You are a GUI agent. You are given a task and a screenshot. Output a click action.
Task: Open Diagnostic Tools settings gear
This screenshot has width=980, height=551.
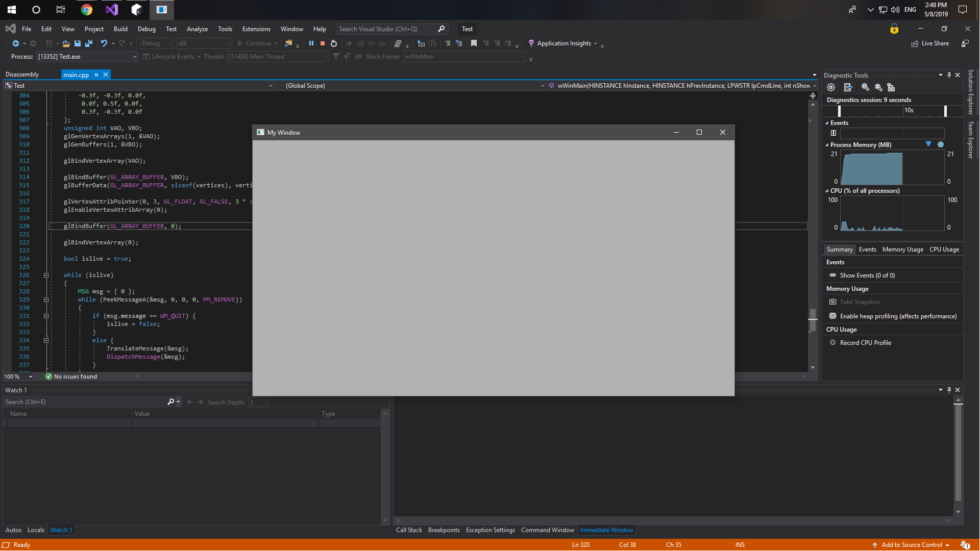pyautogui.click(x=831, y=87)
